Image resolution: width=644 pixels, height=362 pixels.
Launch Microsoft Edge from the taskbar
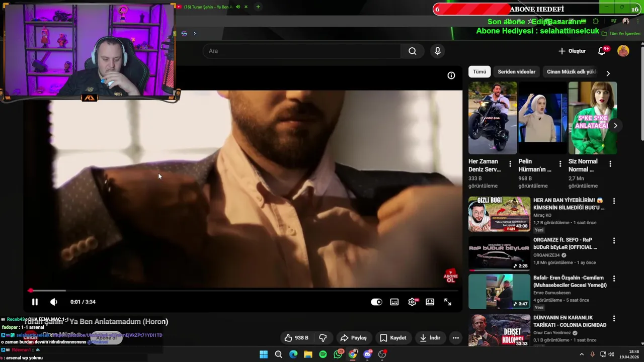tap(293, 354)
